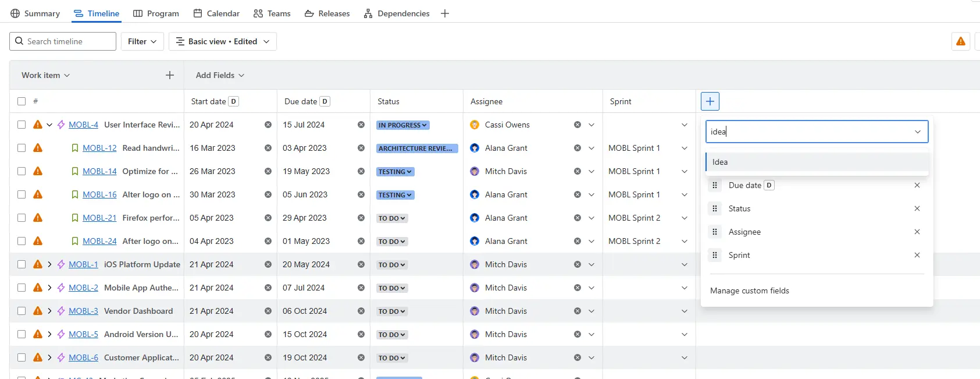Open the Basic view • Edited dropdown
The image size is (980, 379).
click(x=223, y=41)
